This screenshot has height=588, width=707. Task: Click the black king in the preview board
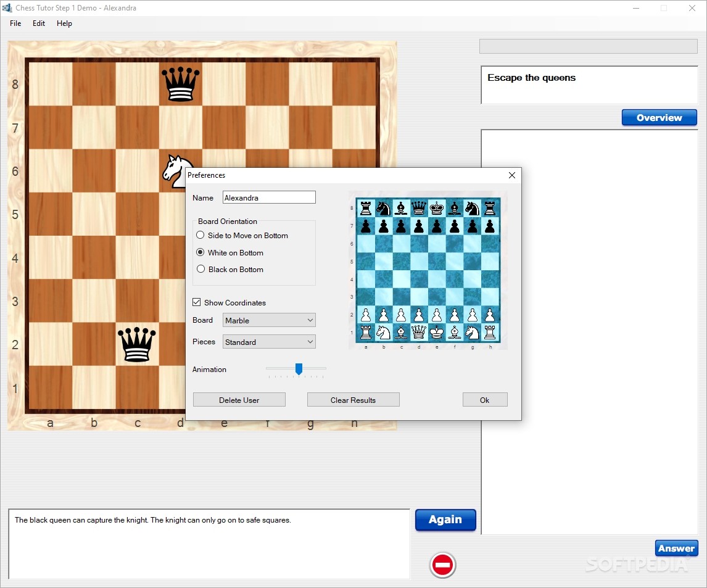pyautogui.click(x=436, y=208)
